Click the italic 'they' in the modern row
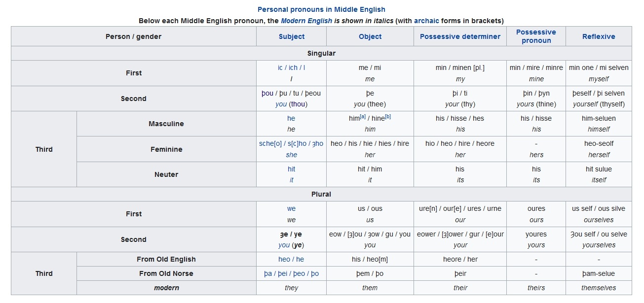Screen dimensions: 644x303 point(291,288)
